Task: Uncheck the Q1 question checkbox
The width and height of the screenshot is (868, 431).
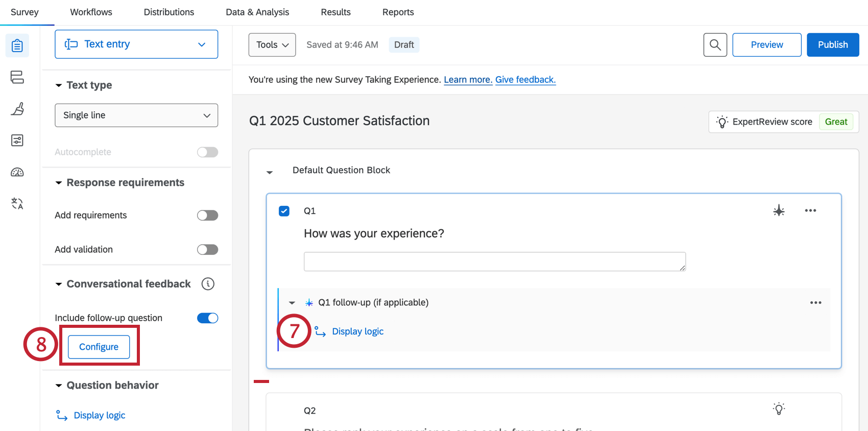Action: pos(284,211)
